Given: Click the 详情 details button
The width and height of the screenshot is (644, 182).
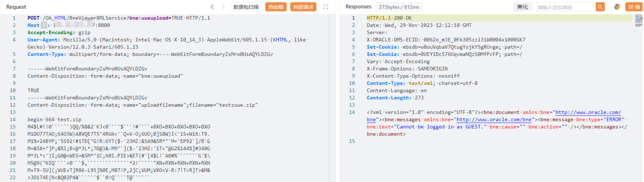Looking at the screenshot, I should click(634, 7).
